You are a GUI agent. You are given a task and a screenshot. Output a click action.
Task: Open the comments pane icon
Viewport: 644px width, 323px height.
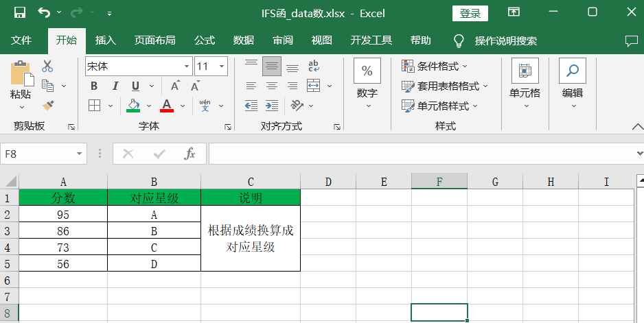pos(631,40)
